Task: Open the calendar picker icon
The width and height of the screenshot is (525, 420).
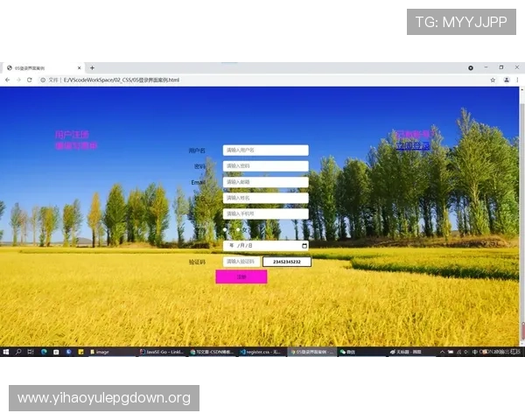Action: (x=304, y=246)
